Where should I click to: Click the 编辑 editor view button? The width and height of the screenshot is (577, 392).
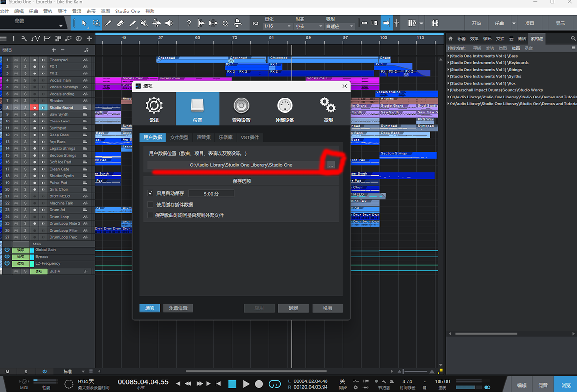pos(522,385)
